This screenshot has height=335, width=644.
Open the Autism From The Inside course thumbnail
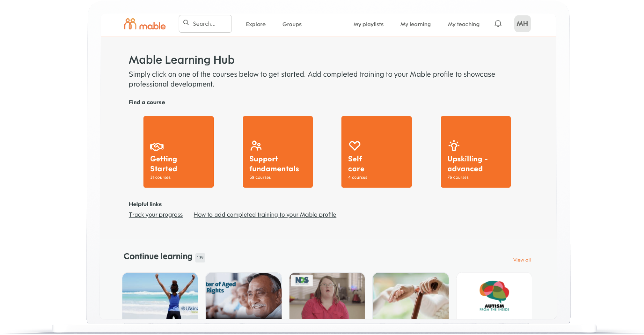(494, 296)
